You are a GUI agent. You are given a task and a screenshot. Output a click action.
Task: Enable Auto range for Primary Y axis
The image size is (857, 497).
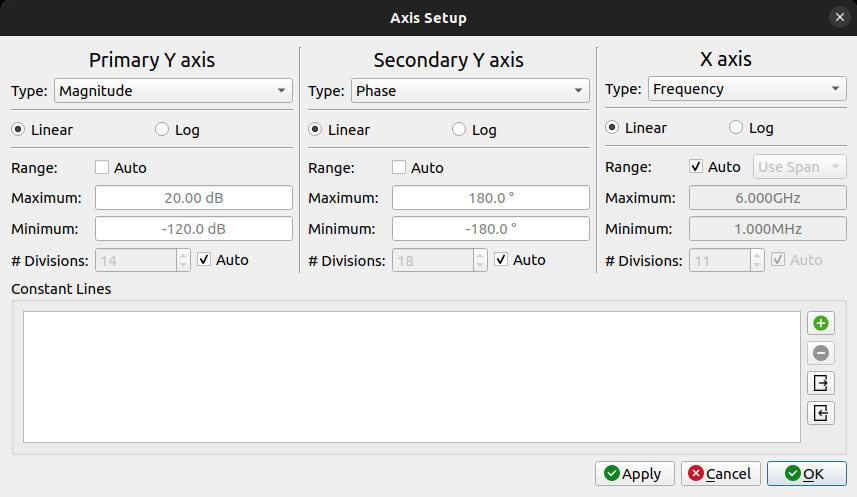point(102,168)
